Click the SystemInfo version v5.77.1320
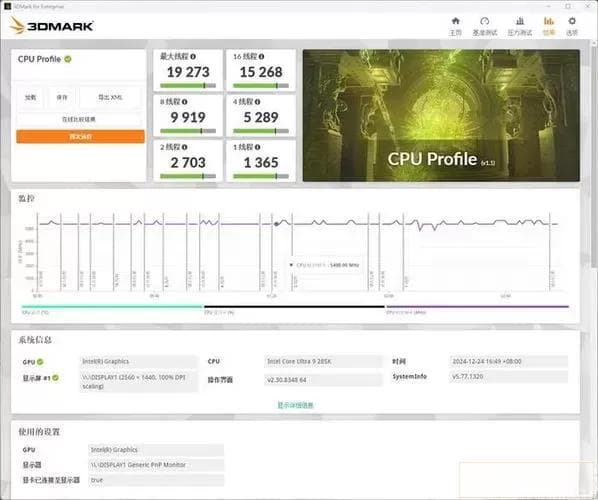 [x=508, y=377]
